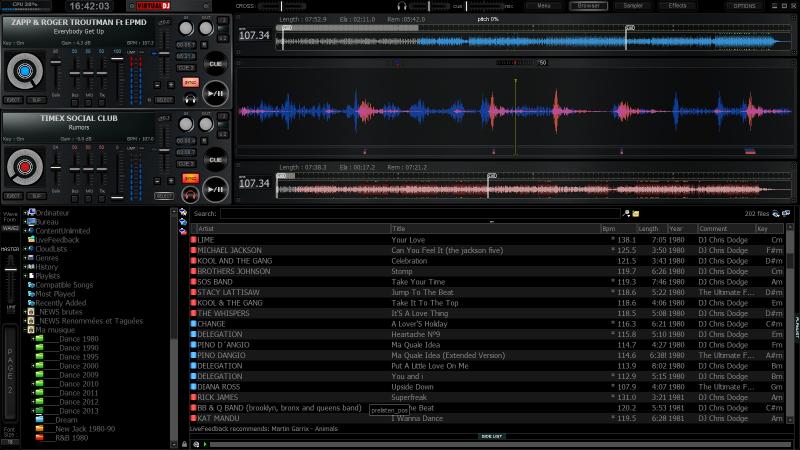Select the MICHAEL JACKSON track row
800x450 pixels.
point(487,251)
